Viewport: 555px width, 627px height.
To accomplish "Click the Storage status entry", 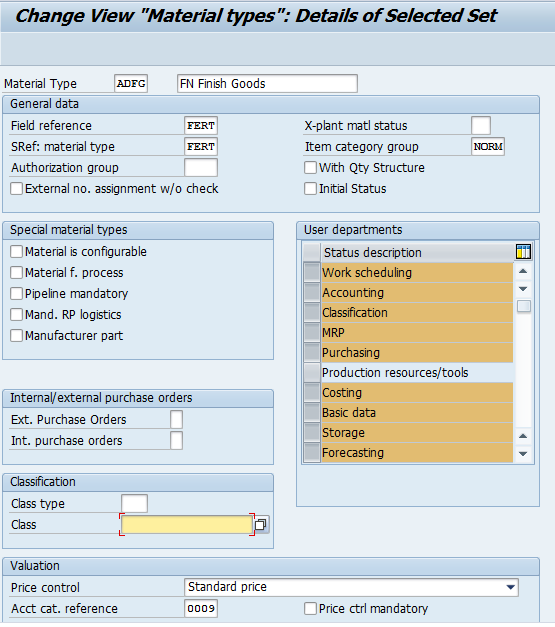I will pyautogui.click(x=417, y=433).
